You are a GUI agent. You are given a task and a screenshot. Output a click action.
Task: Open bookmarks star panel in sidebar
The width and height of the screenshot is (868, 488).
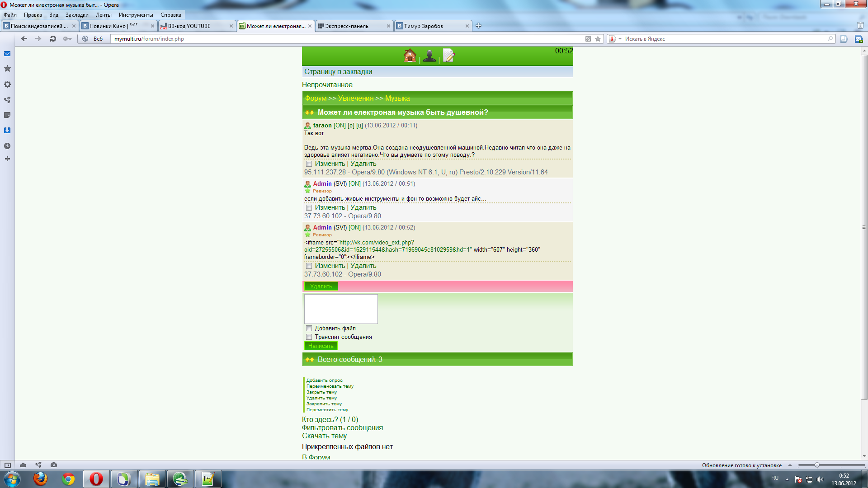coord(7,69)
